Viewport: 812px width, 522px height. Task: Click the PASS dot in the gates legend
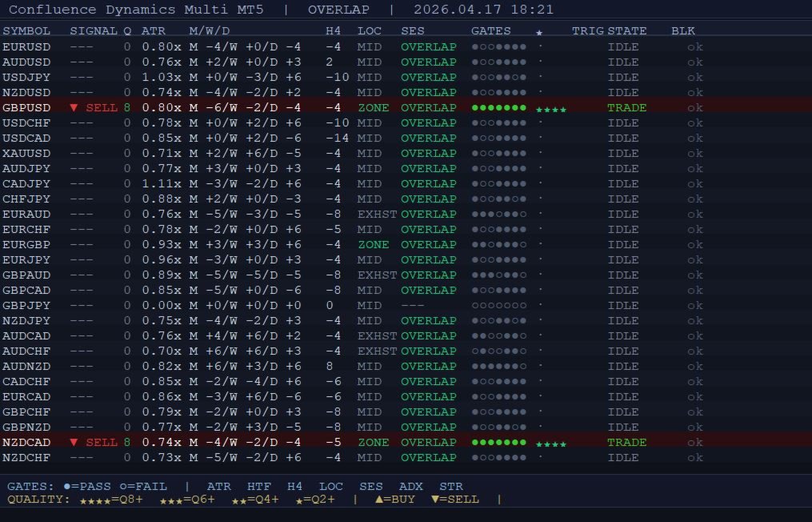coord(67,487)
